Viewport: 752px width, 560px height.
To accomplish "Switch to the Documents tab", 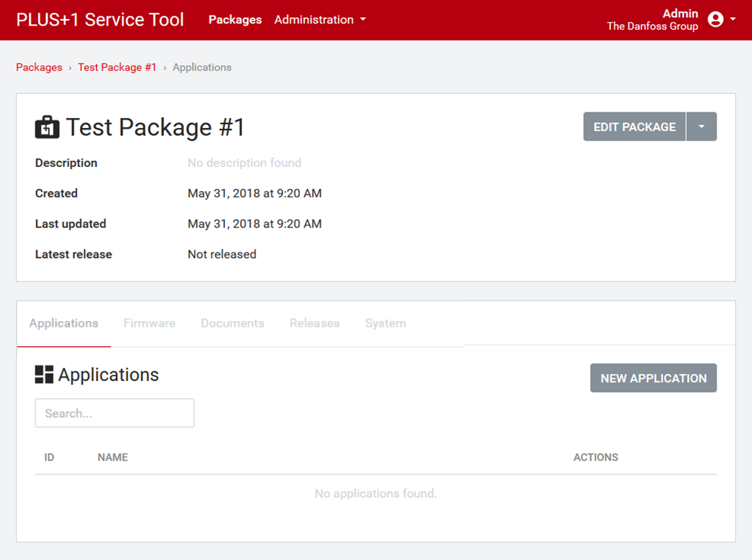I will coord(232,323).
